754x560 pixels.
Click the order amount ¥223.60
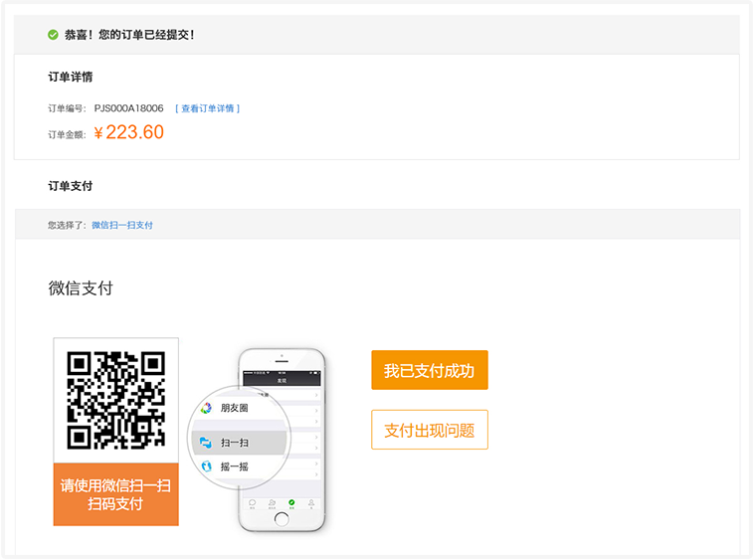coord(129,132)
